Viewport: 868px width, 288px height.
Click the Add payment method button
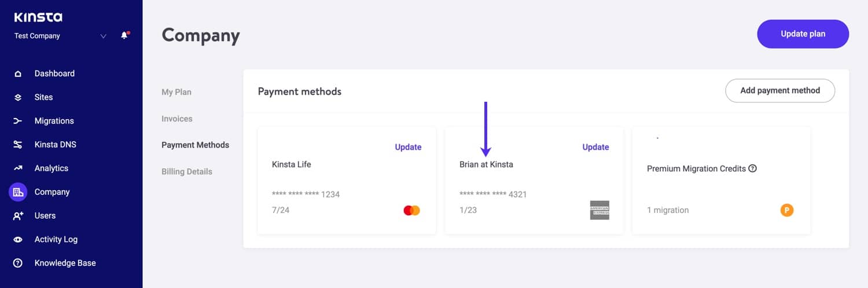coord(780,91)
